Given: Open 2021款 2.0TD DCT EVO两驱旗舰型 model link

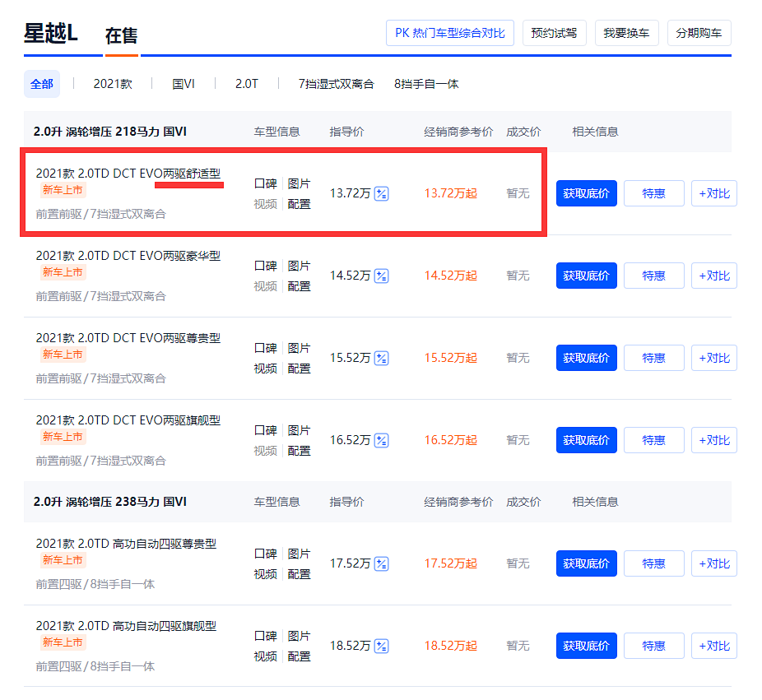Looking at the screenshot, I should [x=128, y=420].
